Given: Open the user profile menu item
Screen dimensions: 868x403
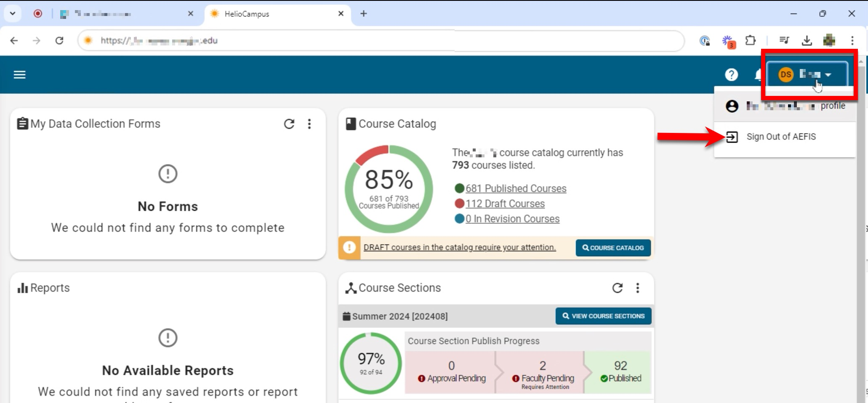Looking at the screenshot, I should point(785,106).
